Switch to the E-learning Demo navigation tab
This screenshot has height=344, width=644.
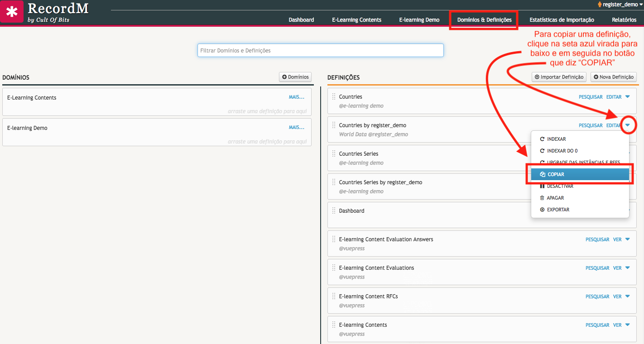(419, 20)
